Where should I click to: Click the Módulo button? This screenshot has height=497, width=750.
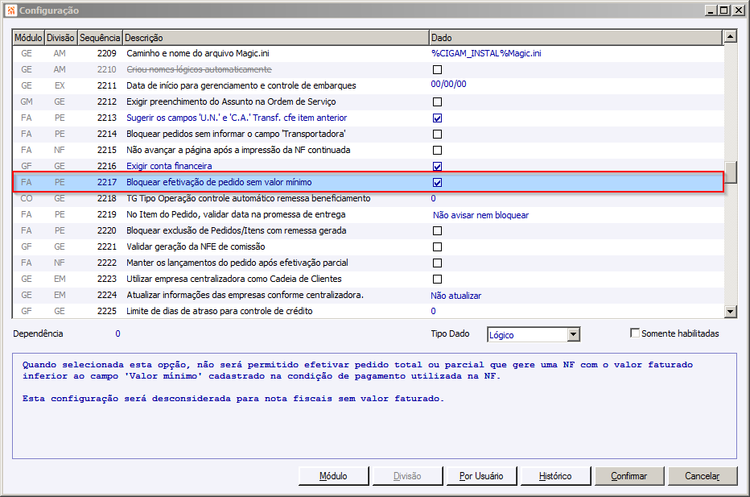point(334,476)
